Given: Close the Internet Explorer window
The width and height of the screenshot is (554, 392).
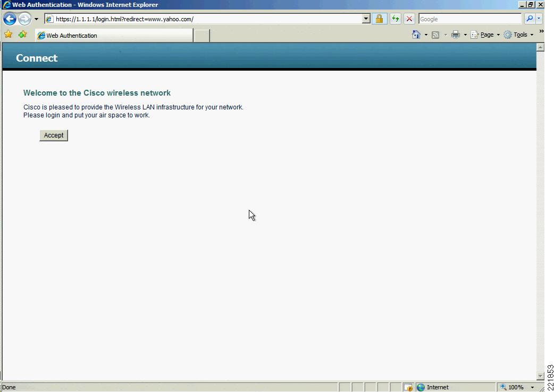Looking at the screenshot, I should click(541, 5).
